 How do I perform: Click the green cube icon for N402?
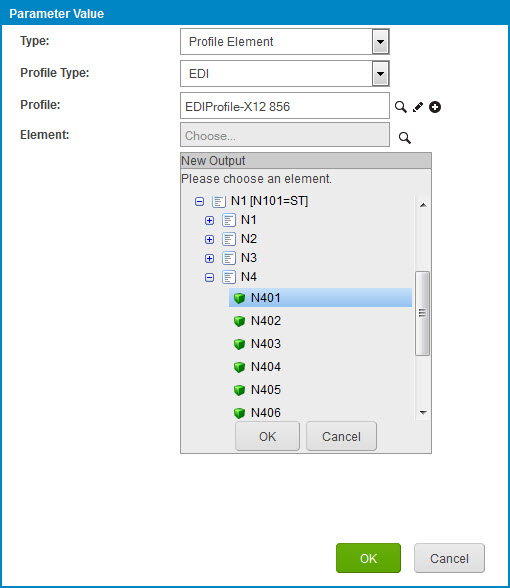(239, 321)
